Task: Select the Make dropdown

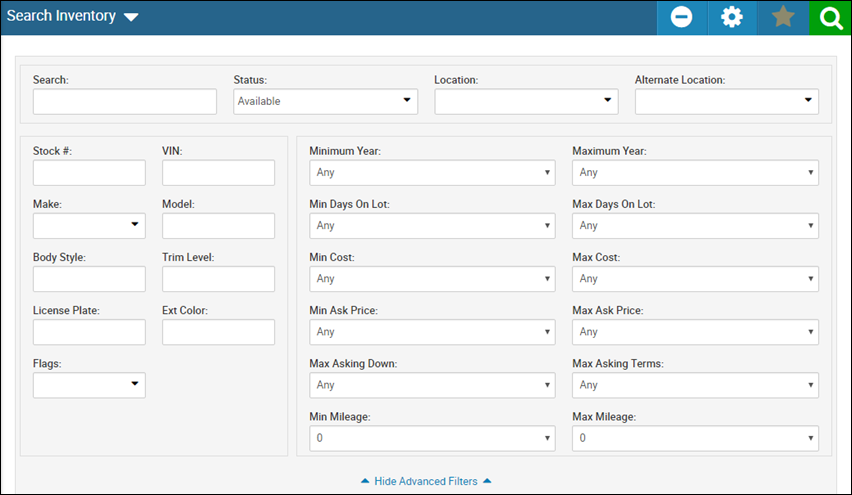Action: [x=89, y=225]
